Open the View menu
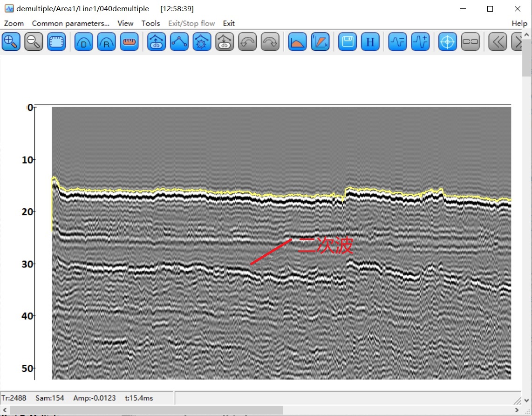The height and width of the screenshot is (416, 532). (x=125, y=23)
